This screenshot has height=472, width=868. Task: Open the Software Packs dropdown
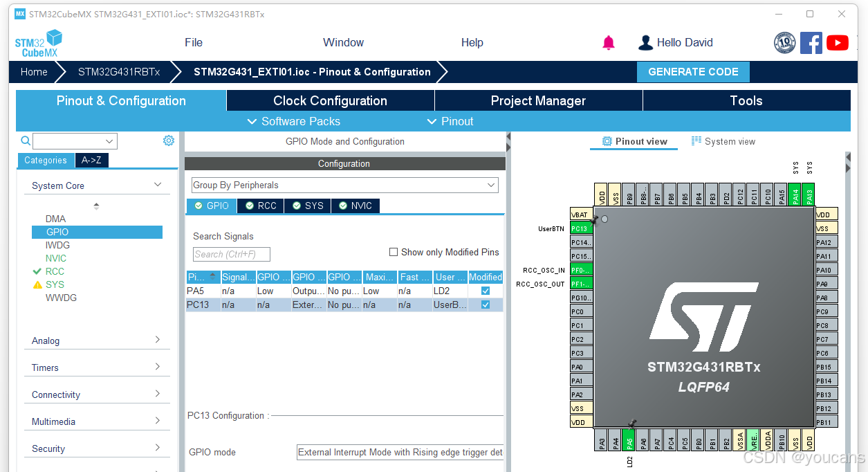point(294,121)
